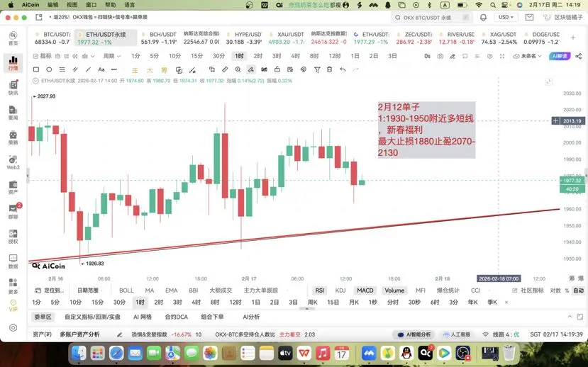
Task: Toggle the RSI indicator
Action: pyautogui.click(x=319, y=290)
